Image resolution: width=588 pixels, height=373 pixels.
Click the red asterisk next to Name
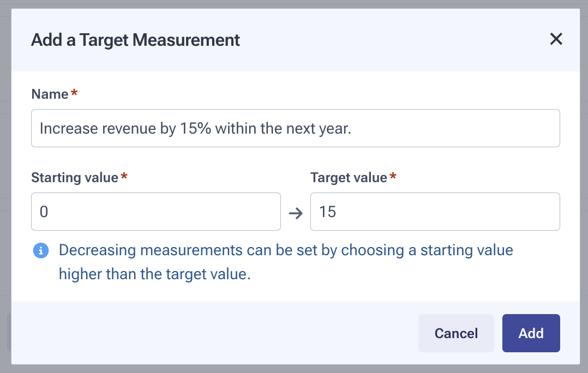(x=74, y=94)
